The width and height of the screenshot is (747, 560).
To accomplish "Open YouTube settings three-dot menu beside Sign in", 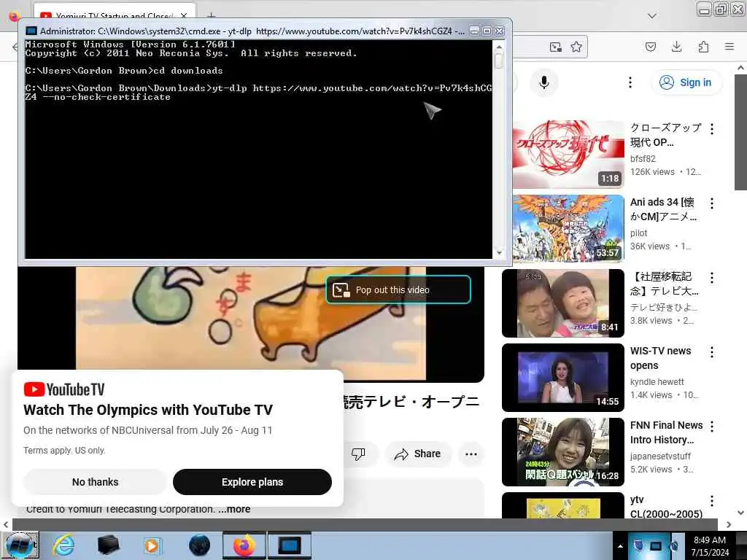I will [x=630, y=82].
